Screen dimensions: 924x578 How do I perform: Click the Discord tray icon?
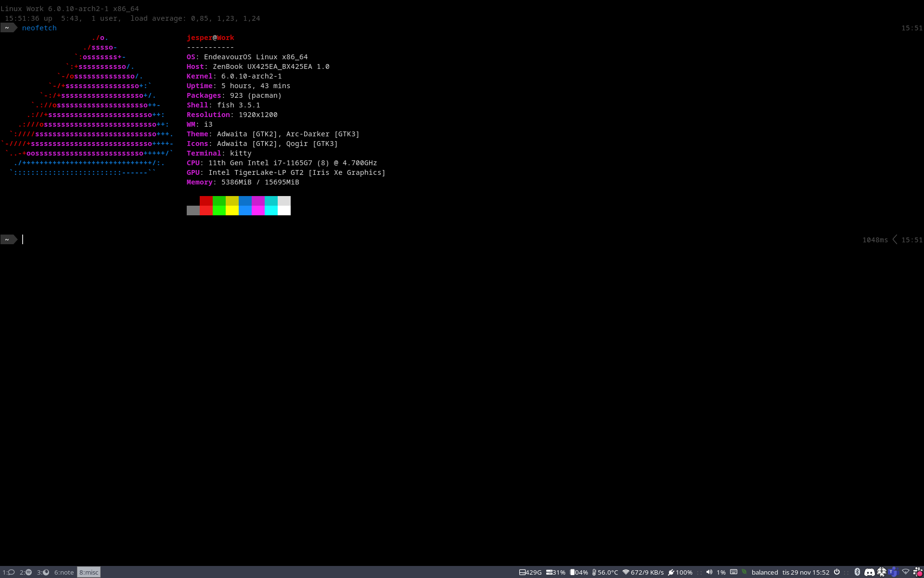coord(869,572)
